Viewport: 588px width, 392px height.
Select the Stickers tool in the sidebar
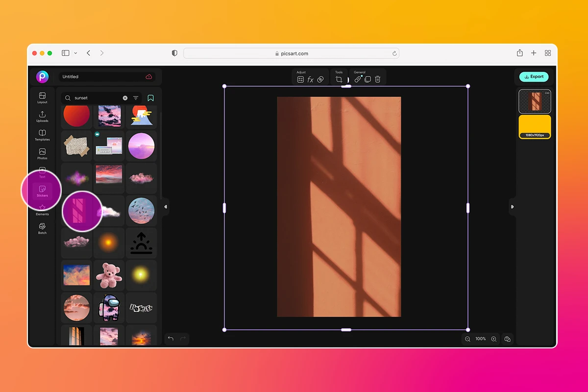42,190
